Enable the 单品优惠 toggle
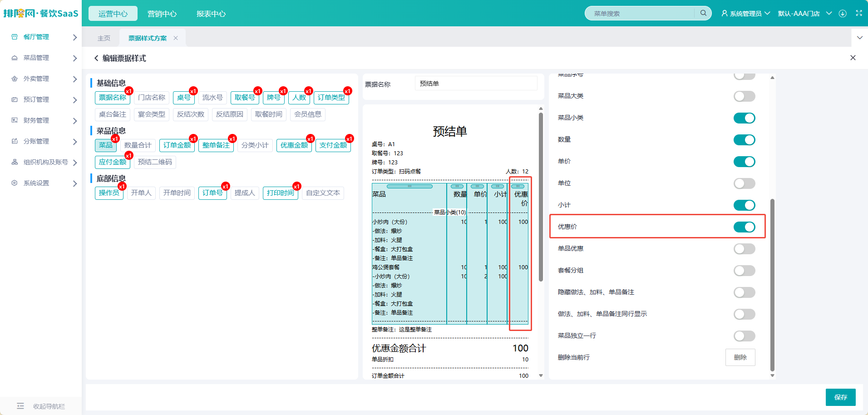Image resolution: width=868 pixels, height=415 pixels. coord(745,249)
